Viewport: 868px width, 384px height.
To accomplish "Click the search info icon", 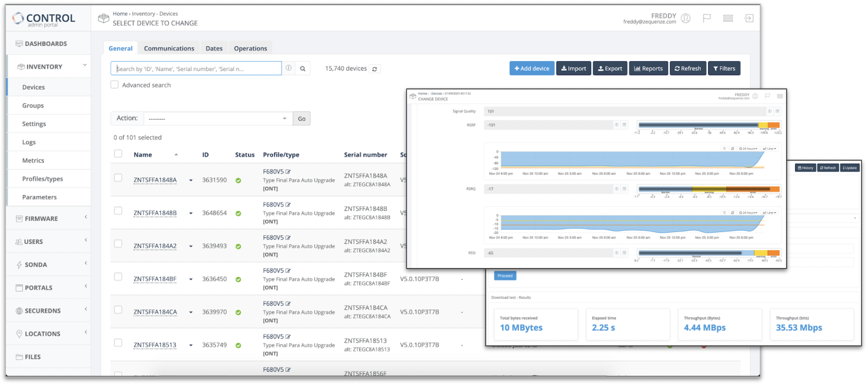I will [288, 68].
